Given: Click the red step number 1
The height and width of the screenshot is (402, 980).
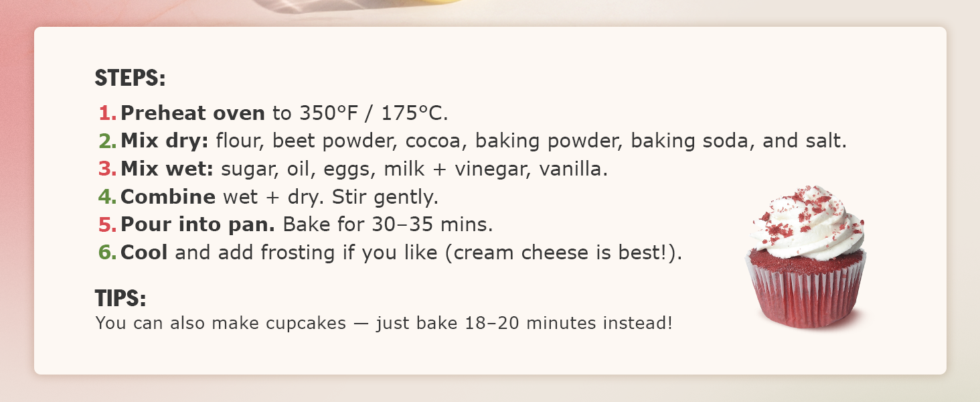Looking at the screenshot, I should [107, 113].
